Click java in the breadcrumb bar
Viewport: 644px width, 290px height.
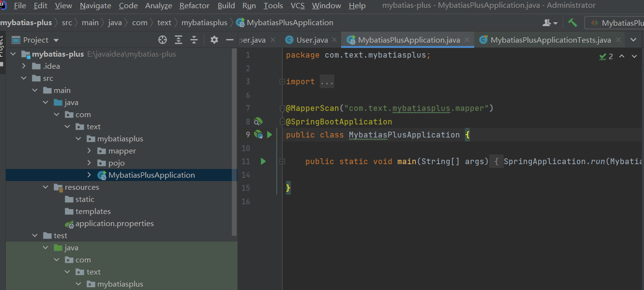[x=115, y=23]
